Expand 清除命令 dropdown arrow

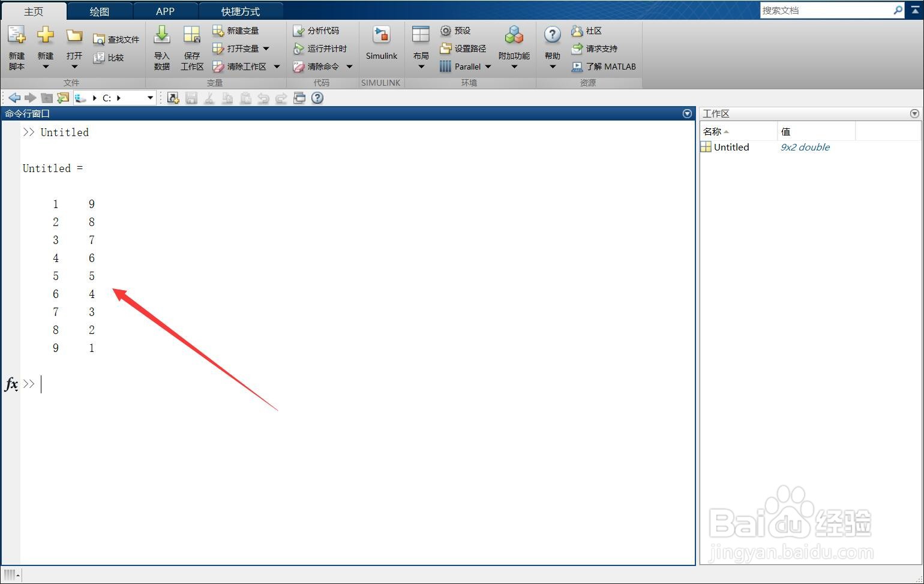[349, 67]
